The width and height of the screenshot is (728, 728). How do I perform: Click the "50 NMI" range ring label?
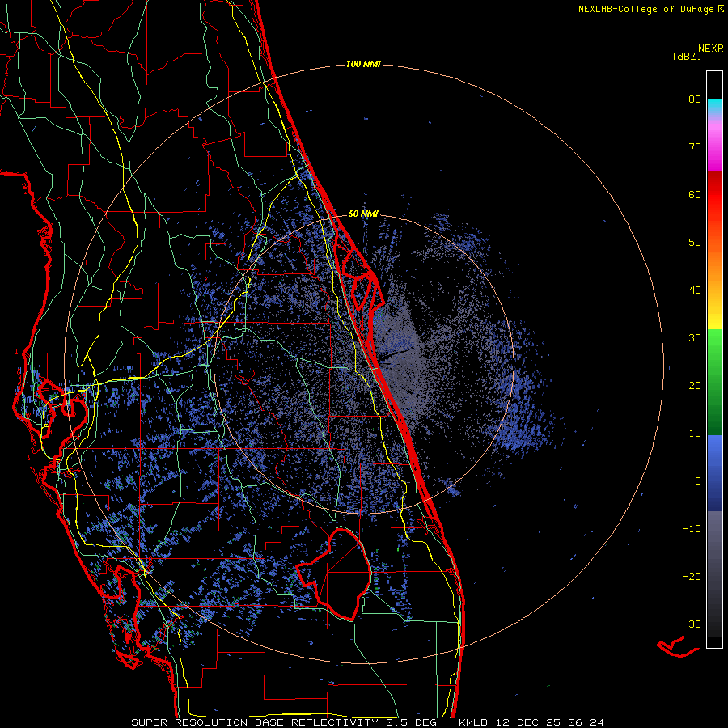(x=363, y=214)
